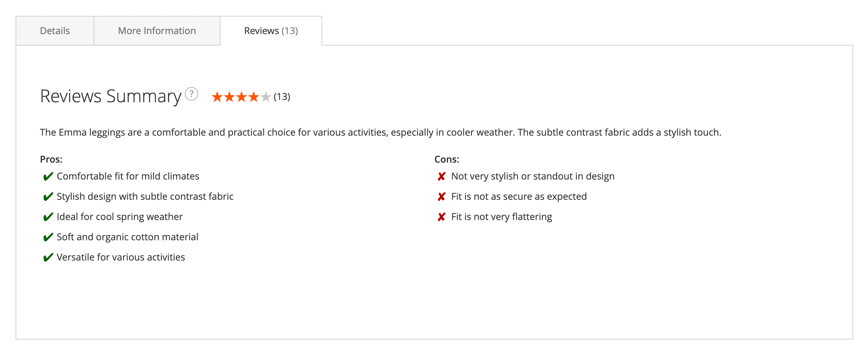Click the orange star rating
The image size is (868, 355).
(236, 97)
